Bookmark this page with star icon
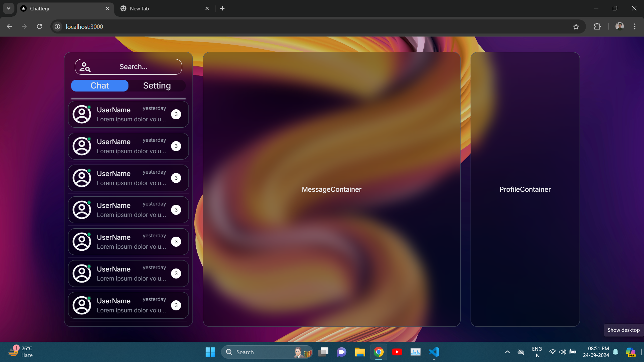 coord(576,26)
